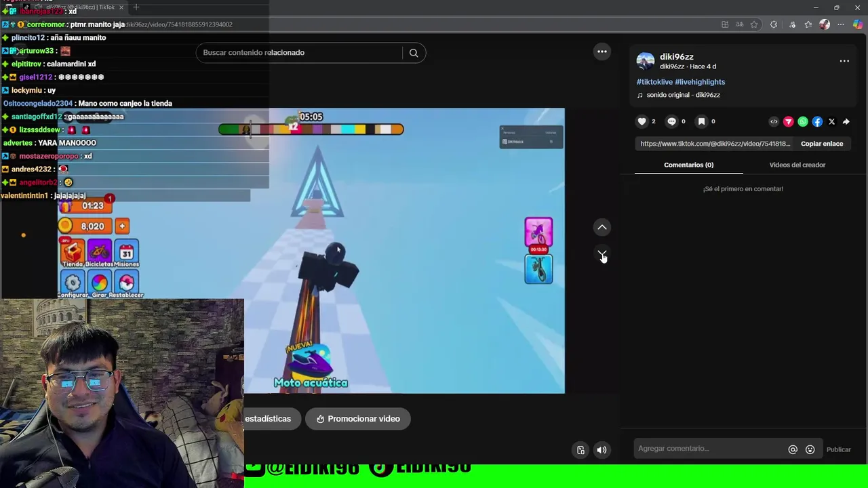Go to next video with down chevron
The height and width of the screenshot is (488, 868).
coord(601,254)
